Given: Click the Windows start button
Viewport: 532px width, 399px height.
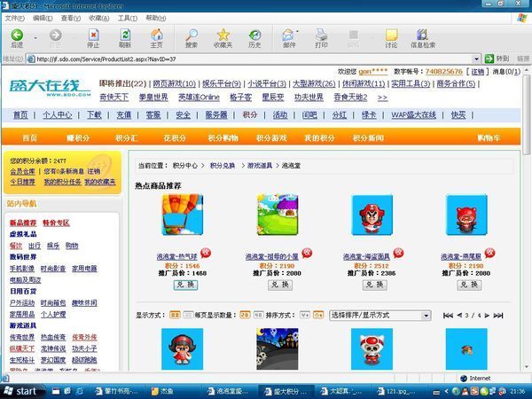Looking at the screenshot, I should pyautogui.click(x=21, y=391).
